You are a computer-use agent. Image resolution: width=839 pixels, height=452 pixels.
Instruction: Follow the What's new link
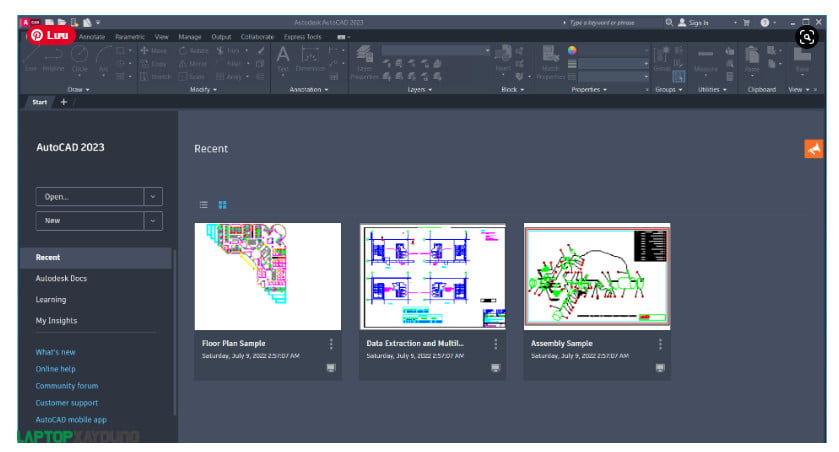tap(55, 353)
